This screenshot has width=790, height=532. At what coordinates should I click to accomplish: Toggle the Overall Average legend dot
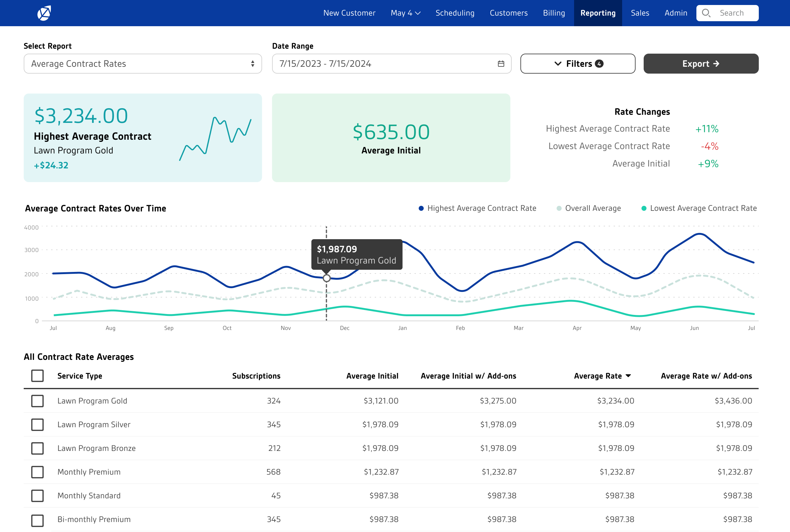559,208
